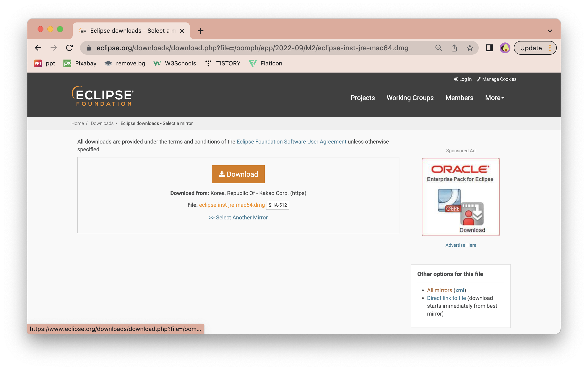This screenshot has height=370, width=588.
Task: Open the Chrome Update menu
Action: (535, 48)
